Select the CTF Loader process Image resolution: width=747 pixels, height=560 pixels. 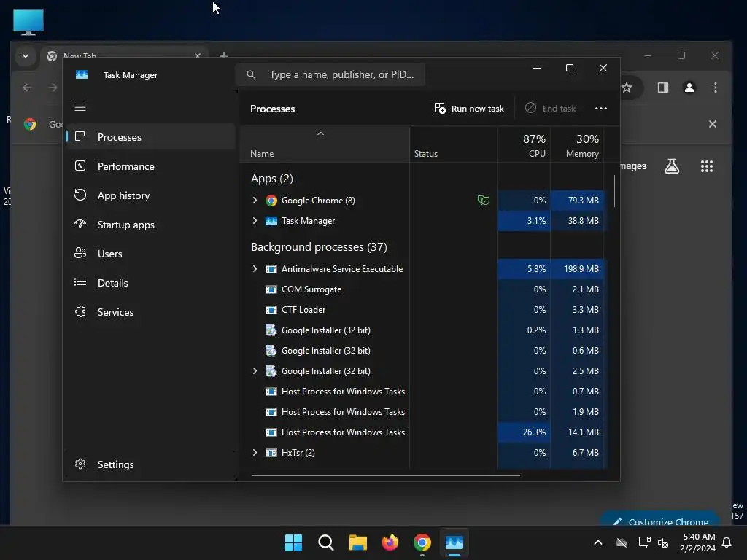click(422, 309)
